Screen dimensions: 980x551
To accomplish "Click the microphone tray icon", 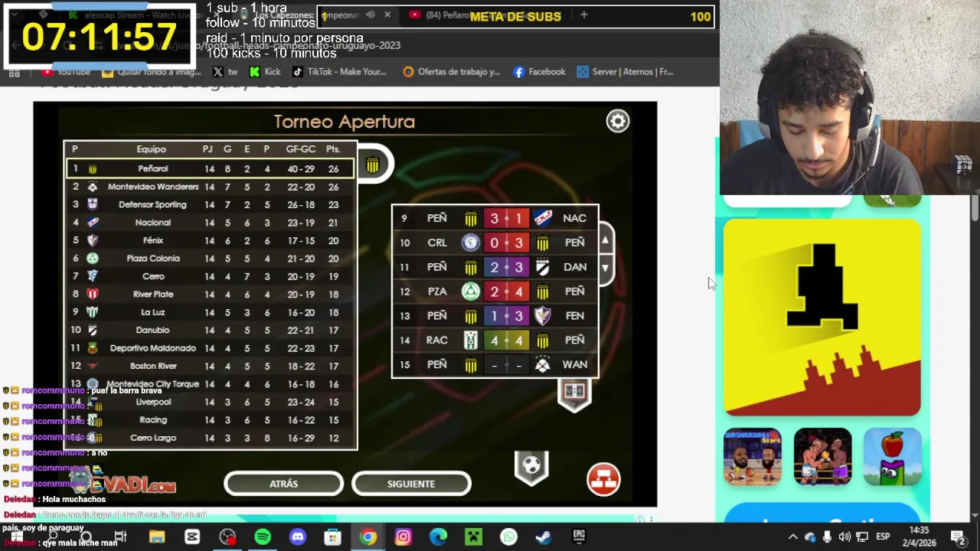I will pos(827,537).
